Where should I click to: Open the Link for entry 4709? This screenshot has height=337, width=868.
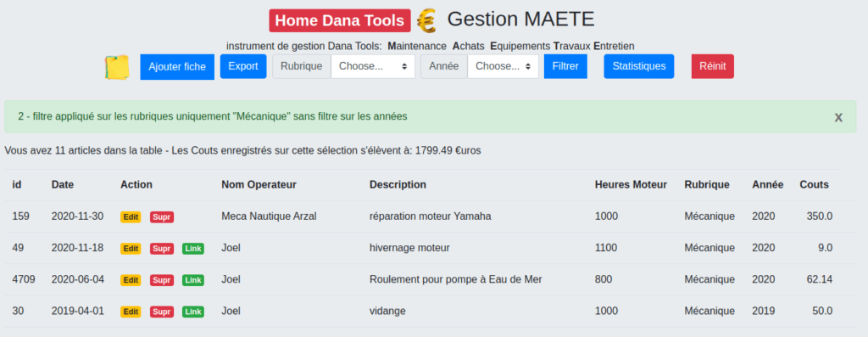pyautogui.click(x=193, y=280)
